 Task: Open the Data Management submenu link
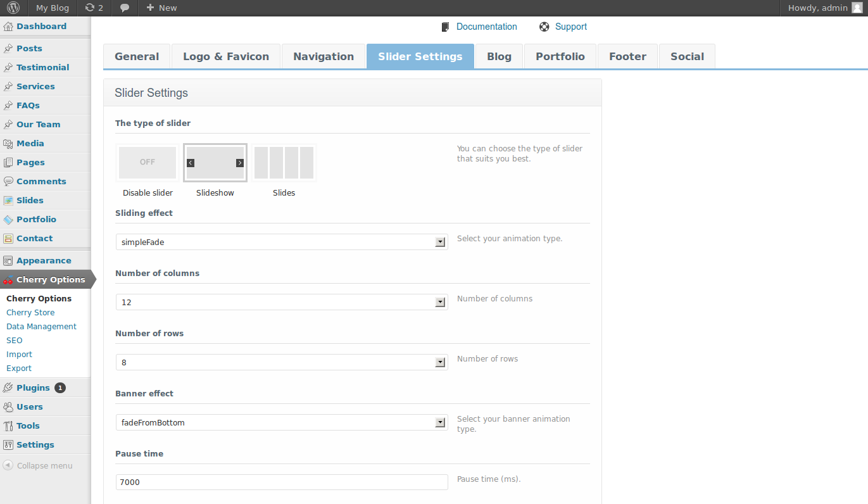coord(41,327)
